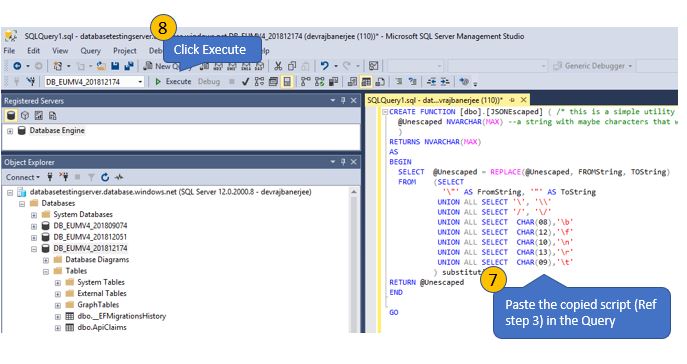Open the Undo history dropdown arrow
This screenshot has width=687, height=364.
(336, 66)
